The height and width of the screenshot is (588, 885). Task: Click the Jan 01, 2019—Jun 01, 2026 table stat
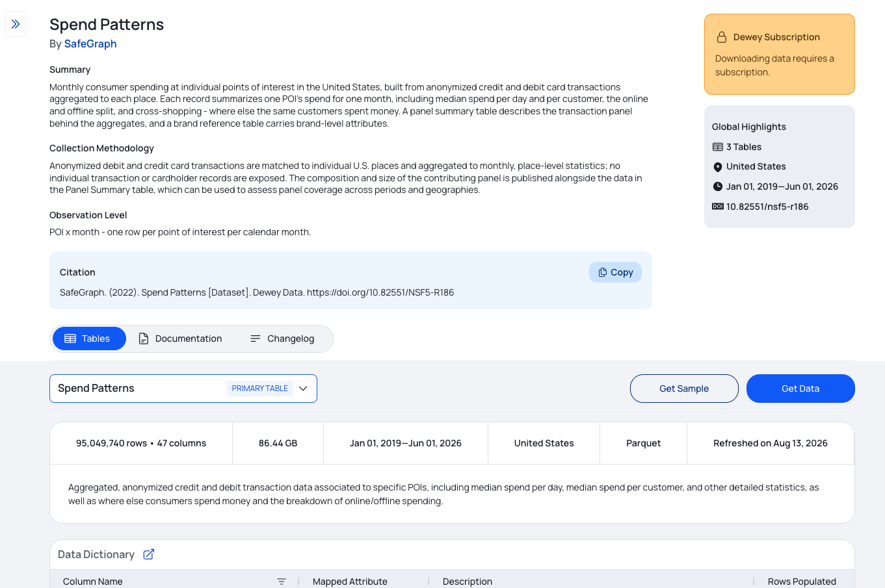(406, 443)
